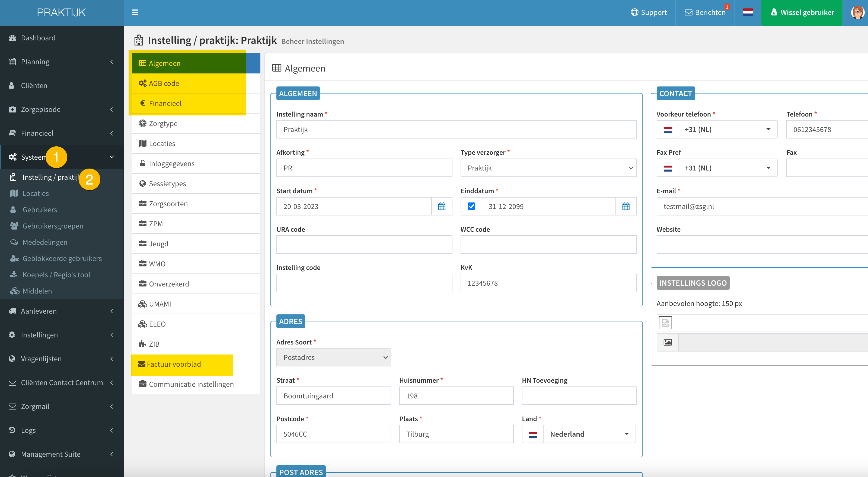
Task: Click the Instelling naam input field
Action: [456, 130]
